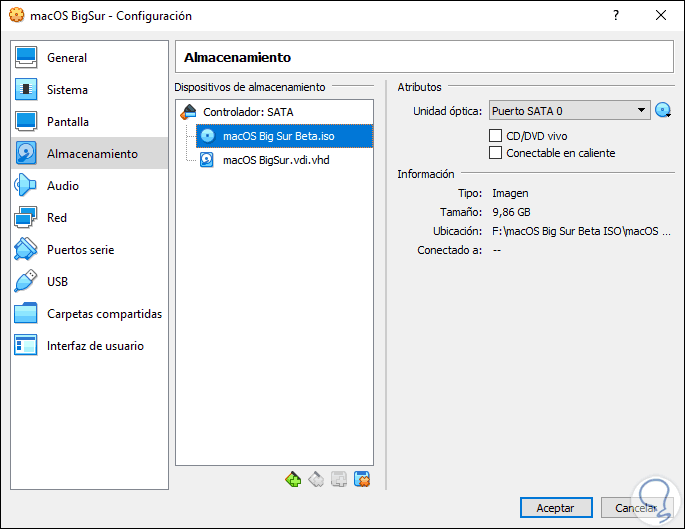Click the optical disk chooser icon

point(663,111)
